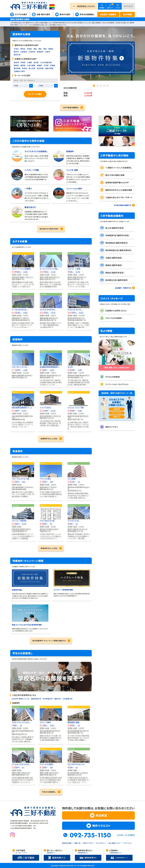Click the headset icon beside 入居後も安心のアフターサポート
The height and width of the screenshot is (868, 145).
coord(102,197)
